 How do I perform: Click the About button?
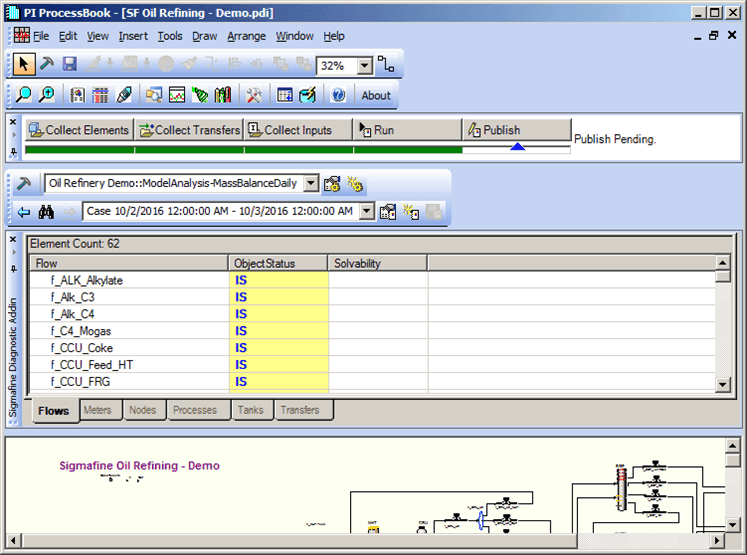click(x=376, y=96)
